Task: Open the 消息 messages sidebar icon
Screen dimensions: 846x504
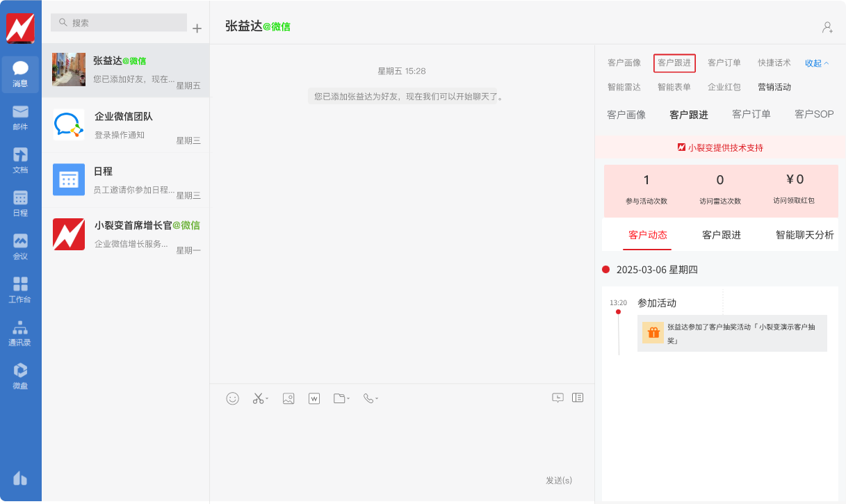Action: click(x=20, y=74)
